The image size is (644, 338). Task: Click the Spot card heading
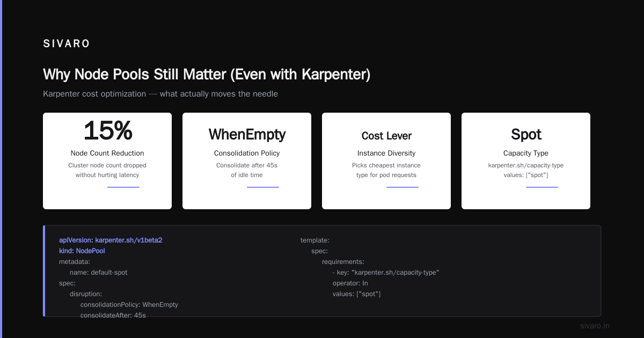pyautogui.click(x=526, y=134)
